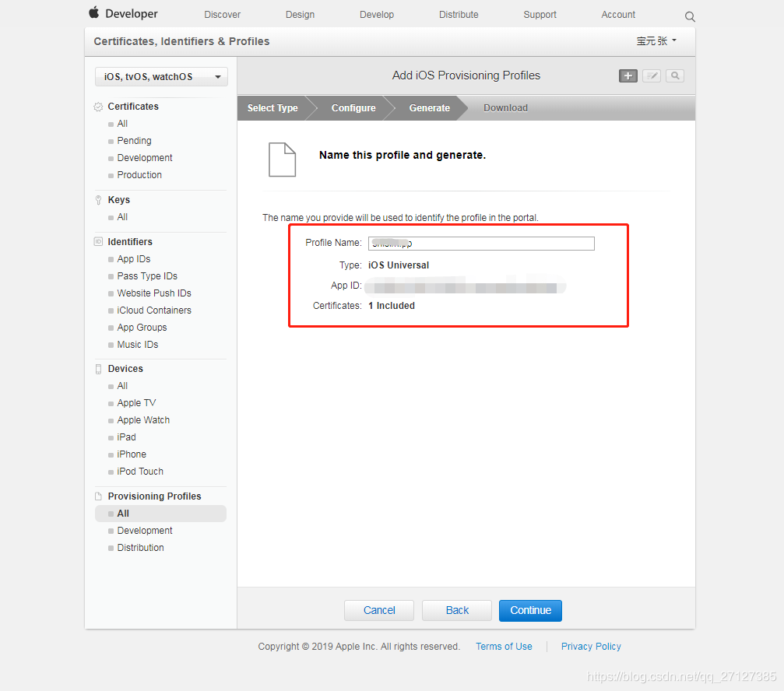This screenshot has width=784, height=691.
Task: Select the Download step
Action: tap(505, 108)
